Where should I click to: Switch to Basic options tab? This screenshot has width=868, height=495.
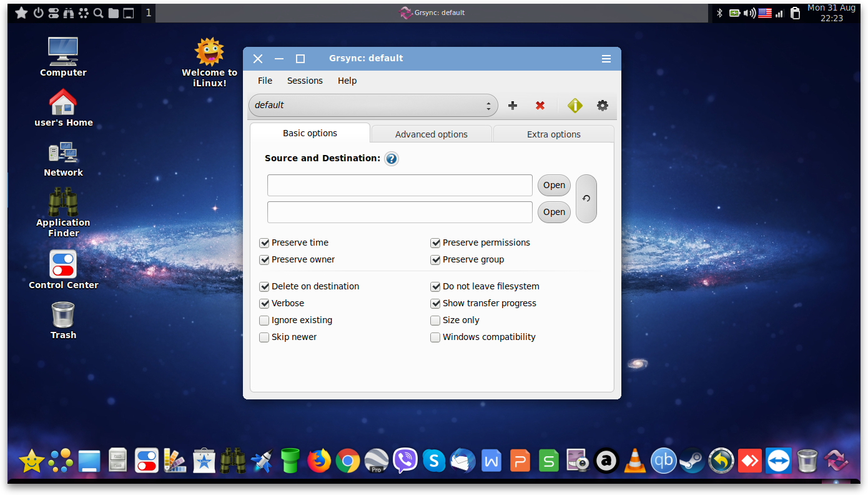tap(310, 133)
